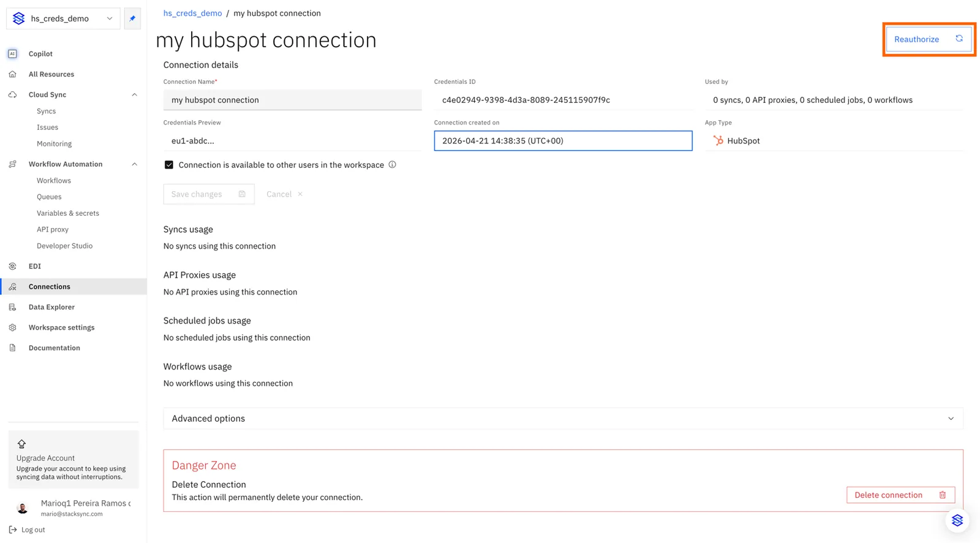Click the pin sidebar icon

coord(132,18)
